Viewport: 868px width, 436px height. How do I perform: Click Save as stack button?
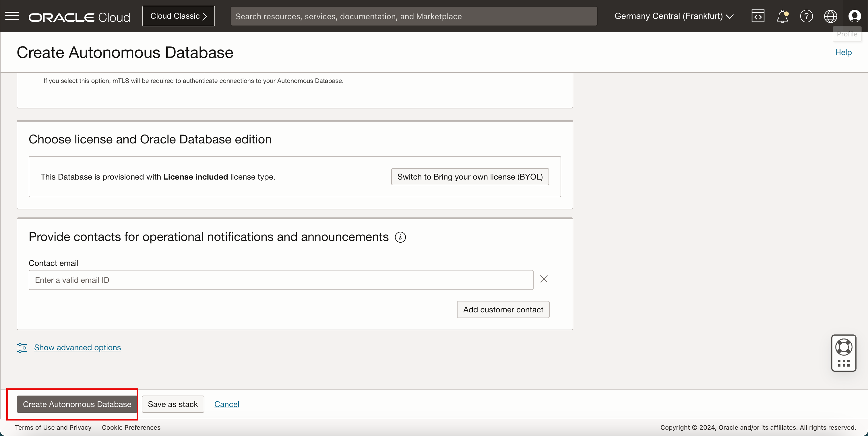point(173,404)
